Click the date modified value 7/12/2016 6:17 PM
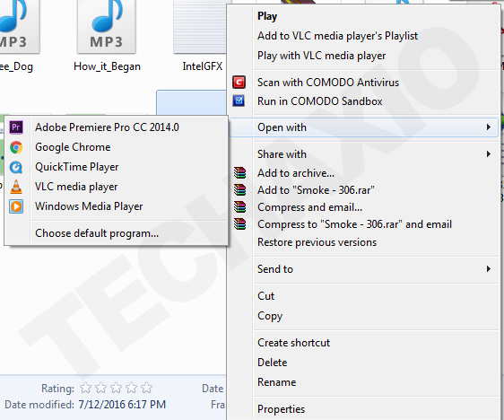The image size is (504, 420). pos(122,404)
